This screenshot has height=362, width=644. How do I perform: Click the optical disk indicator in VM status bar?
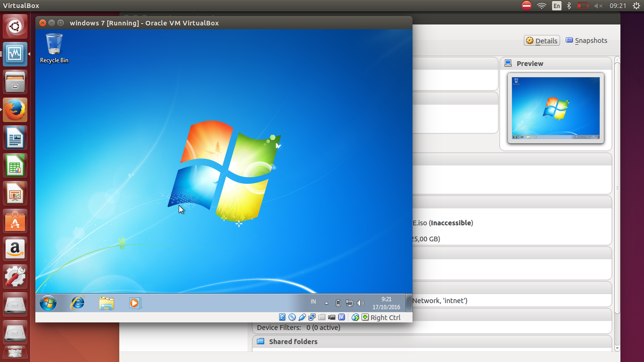(292, 317)
